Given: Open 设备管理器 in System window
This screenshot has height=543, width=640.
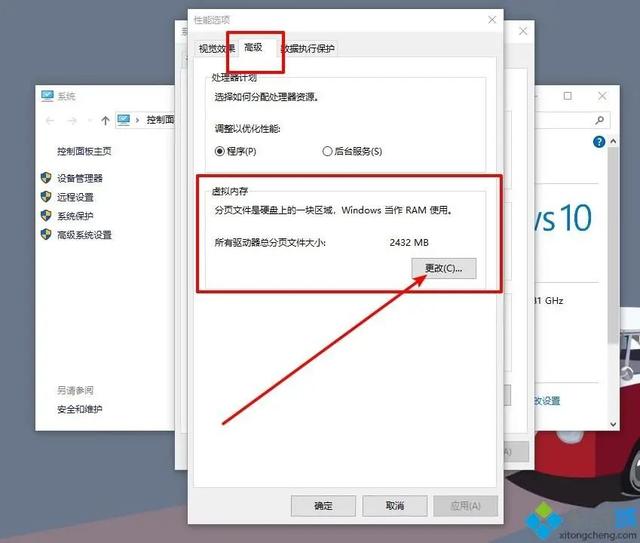Looking at the screenshot, I should pyautogui.click(x=80, y=178).
